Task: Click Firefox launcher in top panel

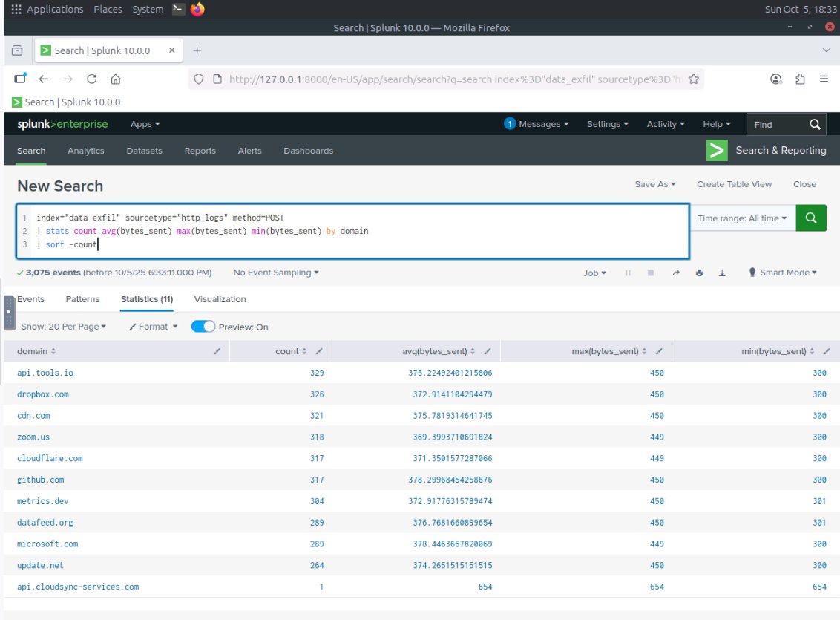Action: [x=197, y=9]
